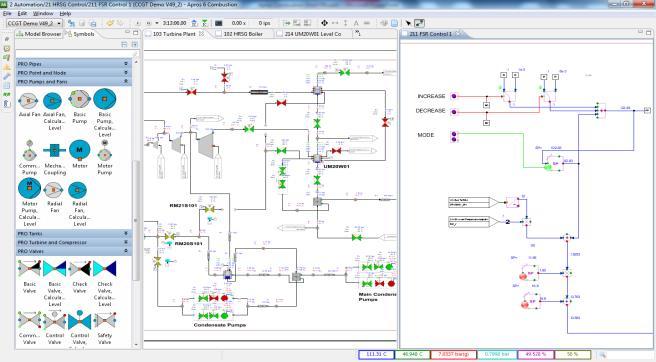
Task: Click the 111.31 C status bar value
Action: (376, 354)
